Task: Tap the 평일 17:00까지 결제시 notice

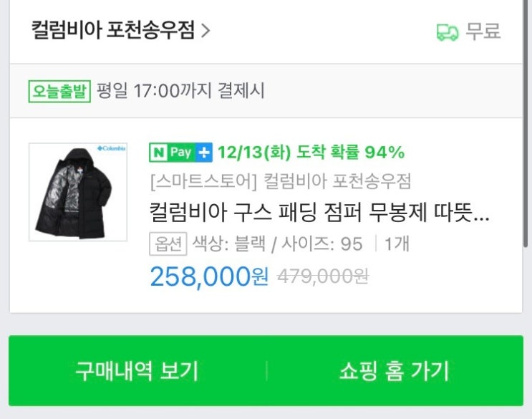Action: [179, 91]
